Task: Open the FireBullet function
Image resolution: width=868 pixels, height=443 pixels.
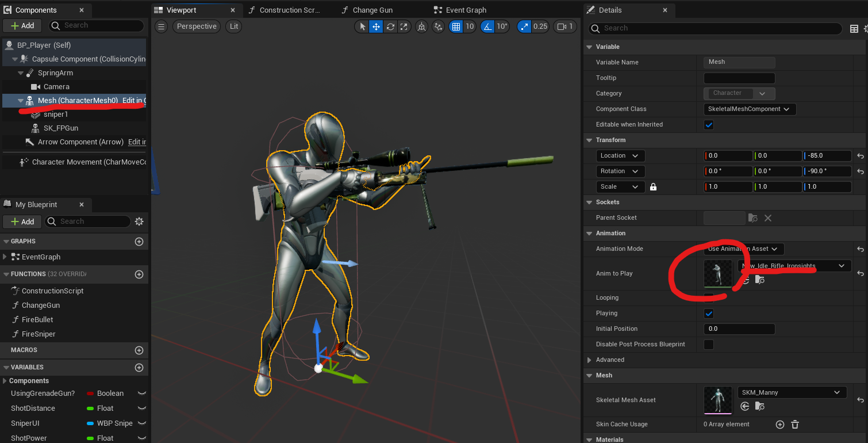Action: (37, 320)
